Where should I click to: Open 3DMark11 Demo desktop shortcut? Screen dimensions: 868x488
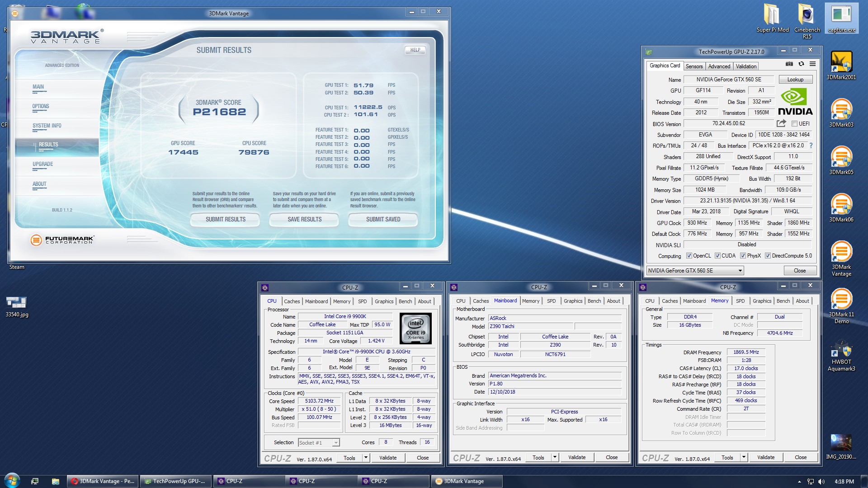pos(841,306)
